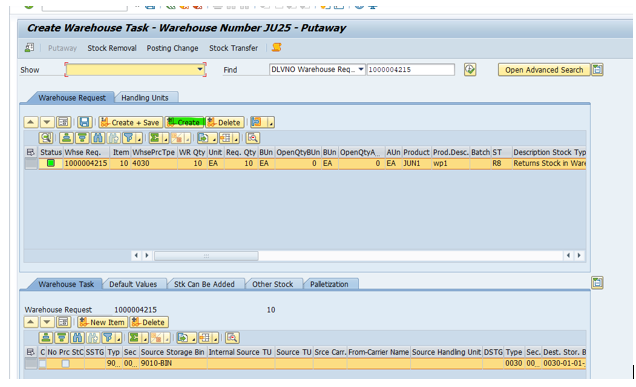Click move-down arrow icon in Warehouse Request toolbar

tap(47, 122)
